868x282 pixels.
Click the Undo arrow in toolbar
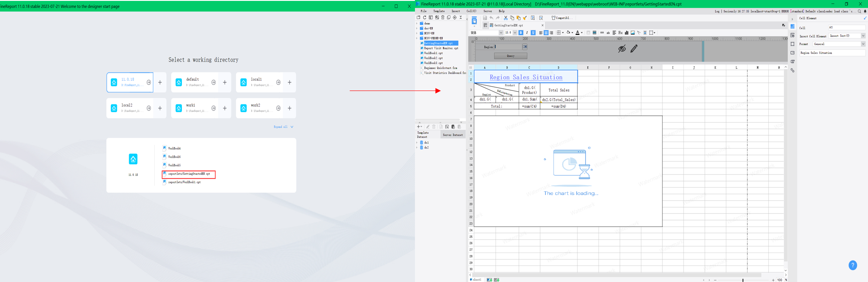click(x=491, y=18)
